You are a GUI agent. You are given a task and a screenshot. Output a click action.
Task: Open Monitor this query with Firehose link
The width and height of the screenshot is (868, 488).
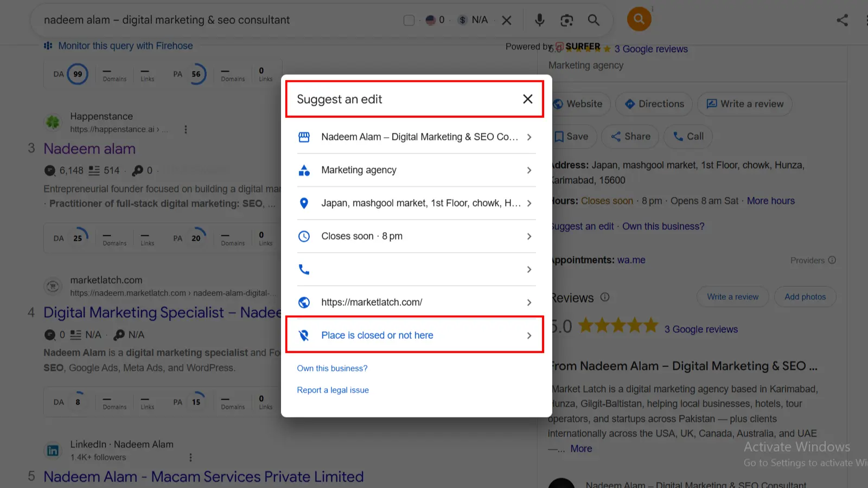pyautogui.click(x=125, y=46)
